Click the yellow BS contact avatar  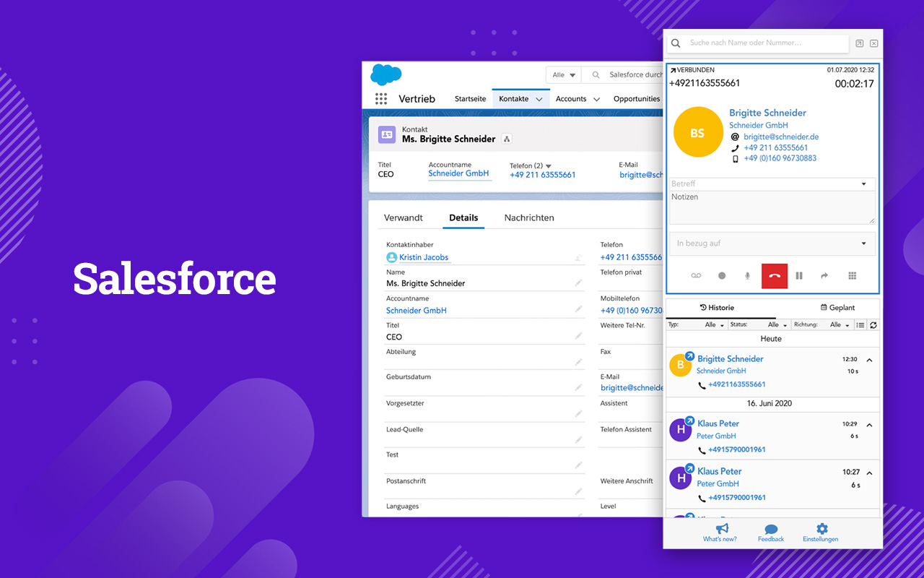point(697,133)
